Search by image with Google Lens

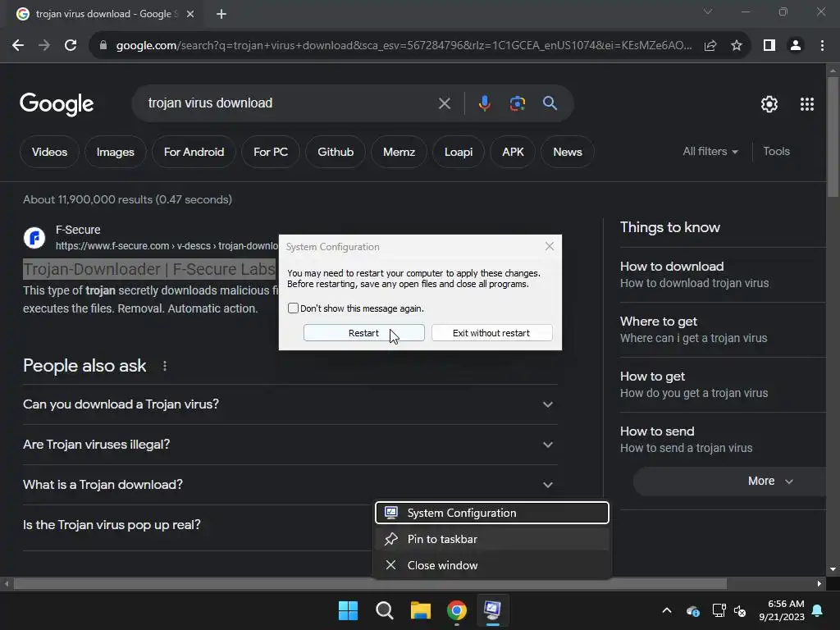pos(517,103)
